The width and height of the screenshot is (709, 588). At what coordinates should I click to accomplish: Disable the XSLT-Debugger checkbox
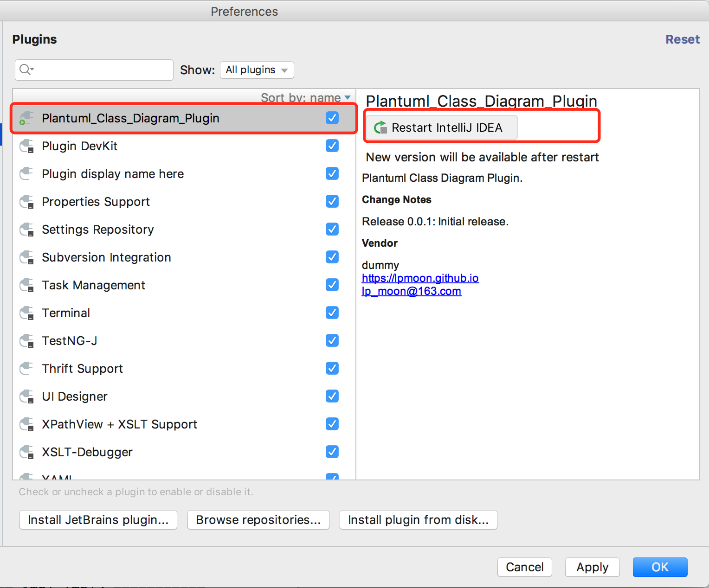pyautogui.click(x=332, y=452)
